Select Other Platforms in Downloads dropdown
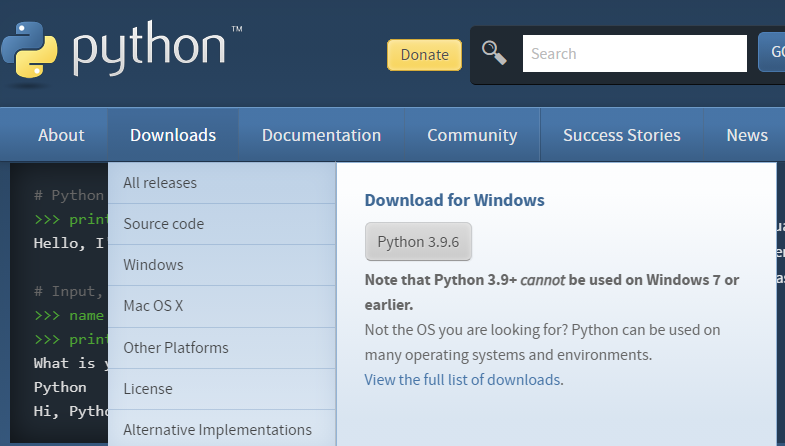This screenshot has height=446, width=785. [222, 348]
